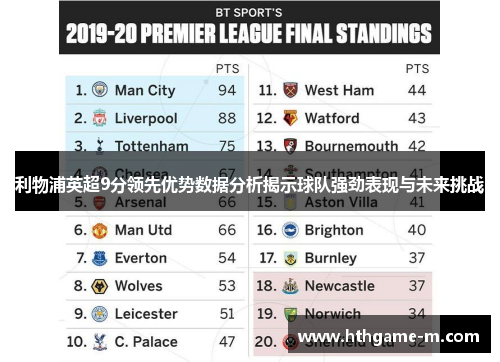Click the Man Utd club crest
Screen dimensions: 500x362
(99, 230)
